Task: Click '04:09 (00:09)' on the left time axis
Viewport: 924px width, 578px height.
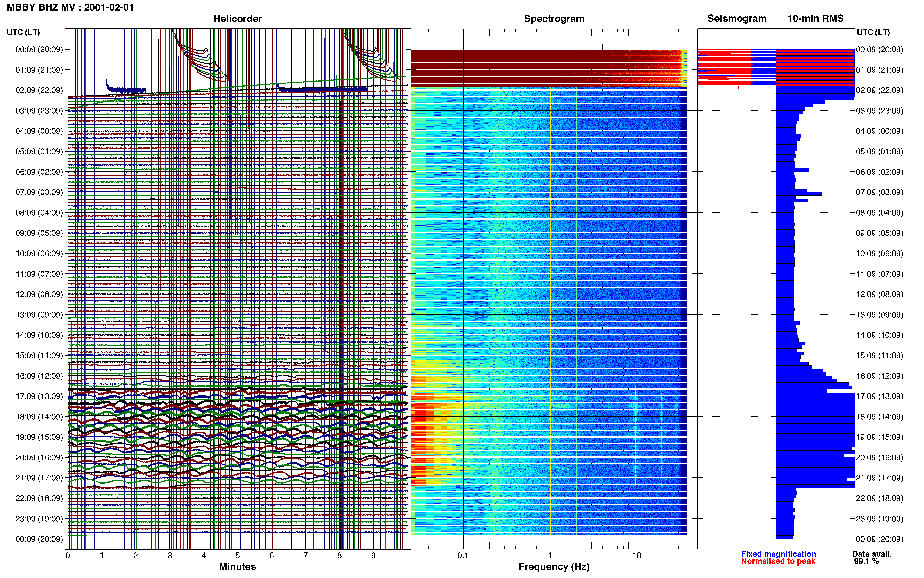Action: click(39, 131)
